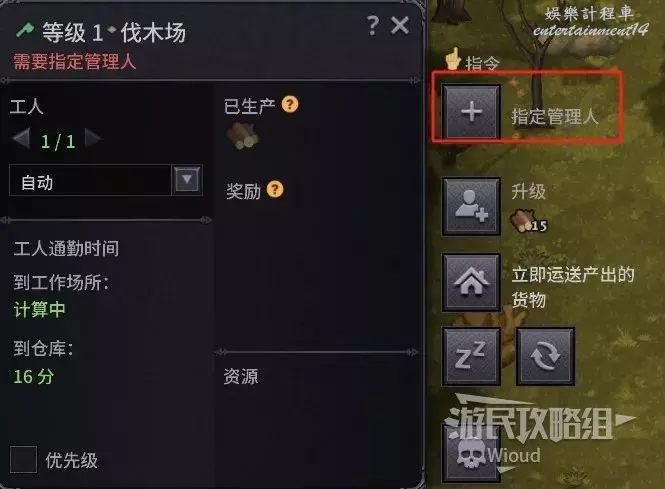This screenshot has width=665, height=489.
Task: Click the orange help icon beside 已生产
Action: point(290,104)
